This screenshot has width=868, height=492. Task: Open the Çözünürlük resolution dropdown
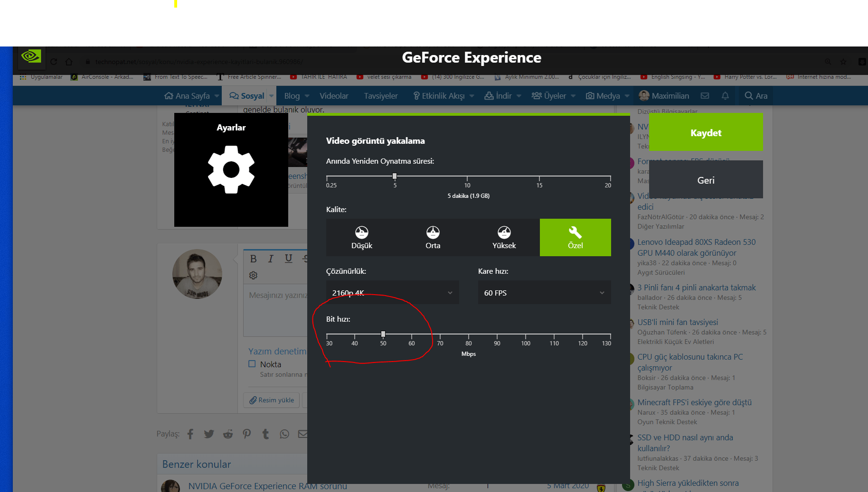[393, 293]
